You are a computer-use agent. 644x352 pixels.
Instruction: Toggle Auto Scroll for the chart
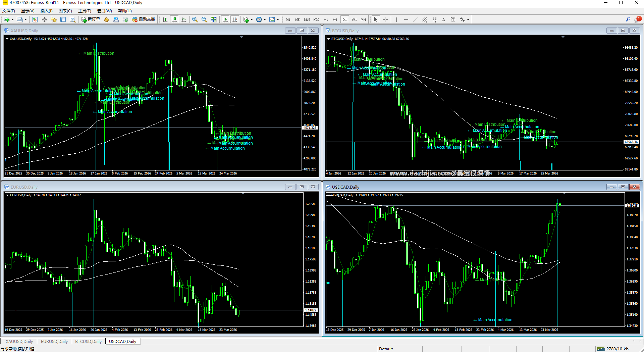point(225,19)
